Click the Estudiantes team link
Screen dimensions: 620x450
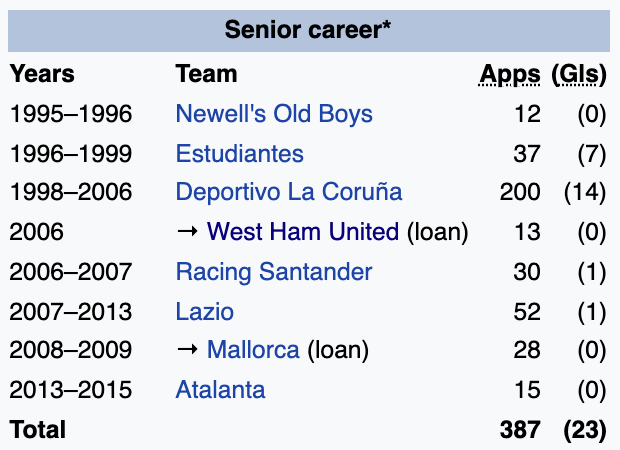point(239,153)
